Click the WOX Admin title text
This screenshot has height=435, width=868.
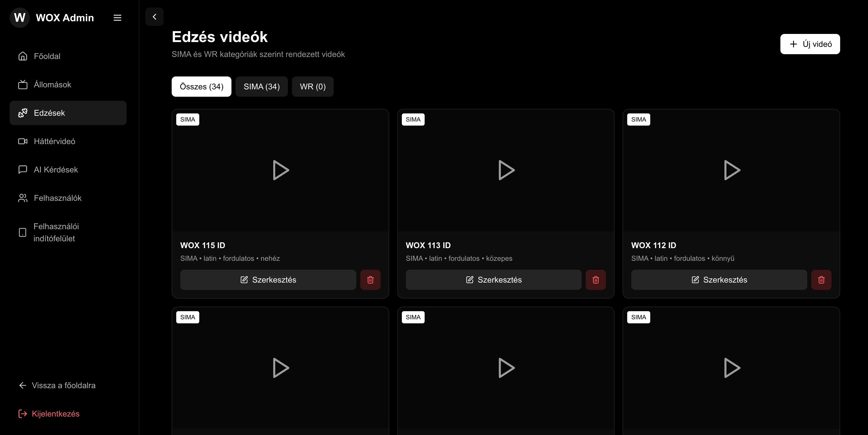tap(65, 17)
